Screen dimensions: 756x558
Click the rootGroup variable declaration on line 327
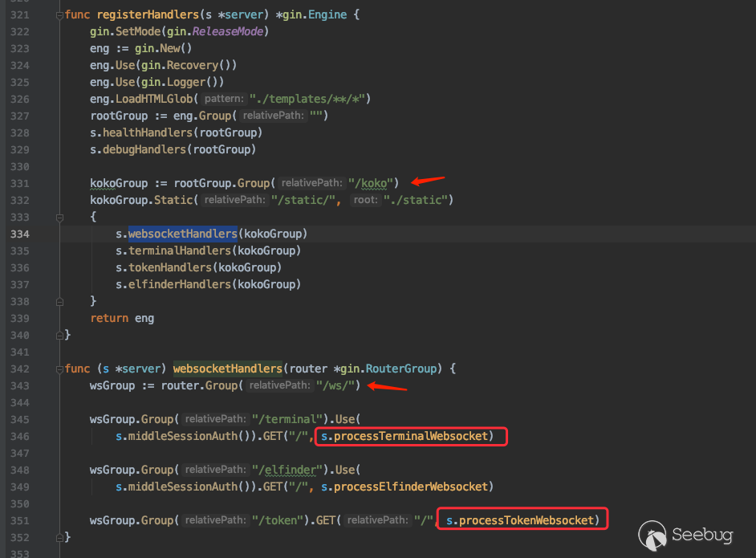119,116
